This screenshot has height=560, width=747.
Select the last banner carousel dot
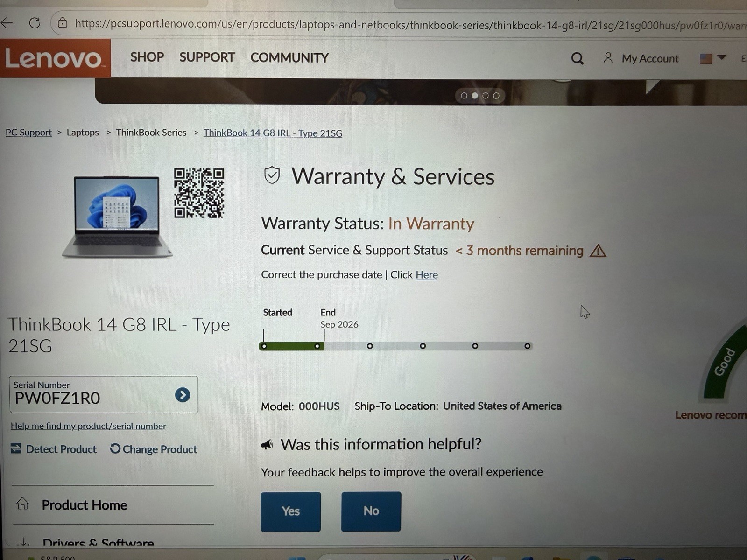[x=496, y=96]
